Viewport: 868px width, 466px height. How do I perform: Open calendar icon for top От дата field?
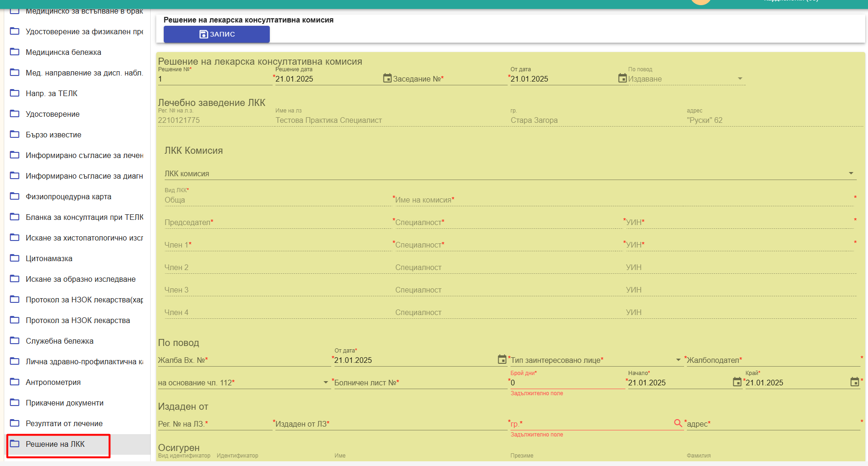coord(622,78)
